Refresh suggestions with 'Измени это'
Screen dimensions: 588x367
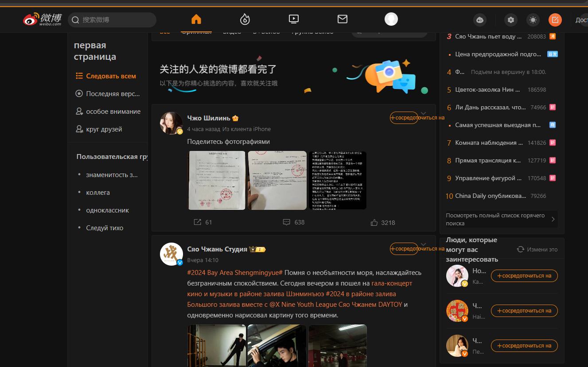(537, 249)
